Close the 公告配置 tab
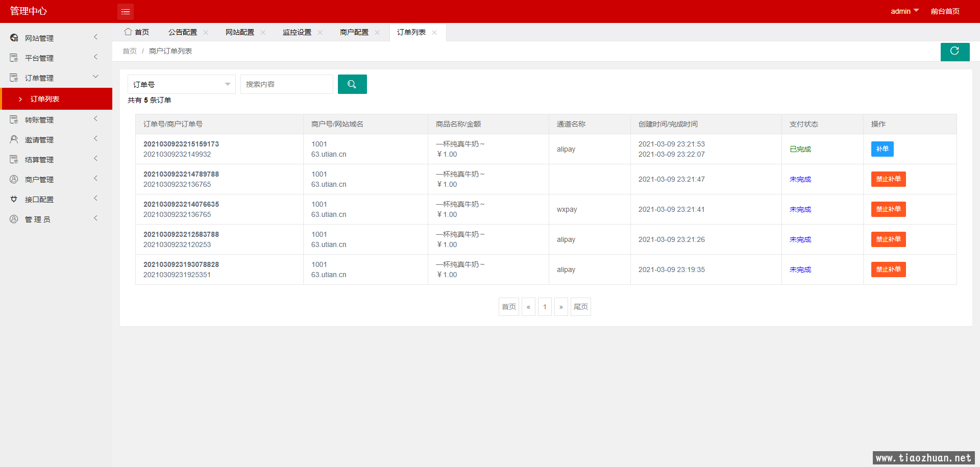This screenshot has width=980, height=467. (206, 32)
